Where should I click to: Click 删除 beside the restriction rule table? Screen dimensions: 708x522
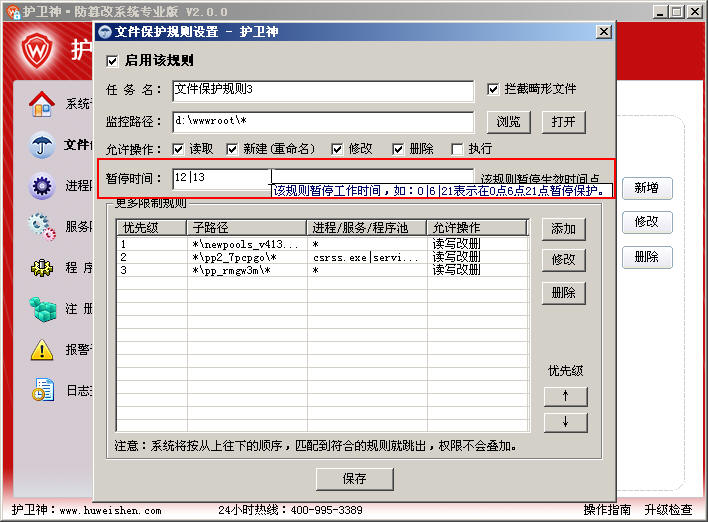(x=564, y=293)
